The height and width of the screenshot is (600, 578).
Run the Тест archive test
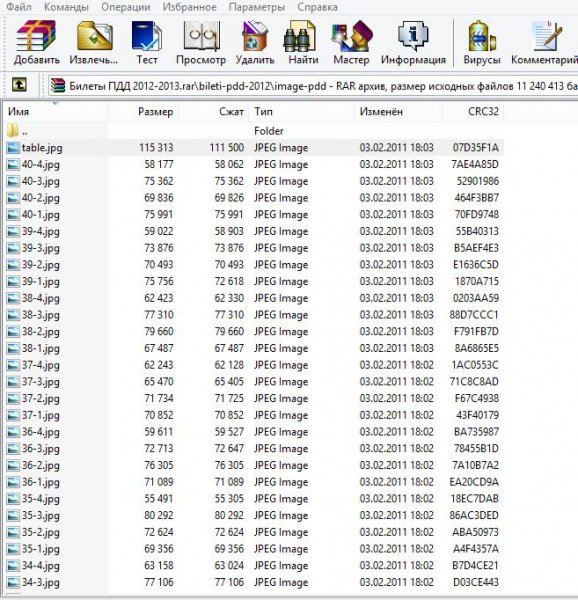tap(147, 42)
